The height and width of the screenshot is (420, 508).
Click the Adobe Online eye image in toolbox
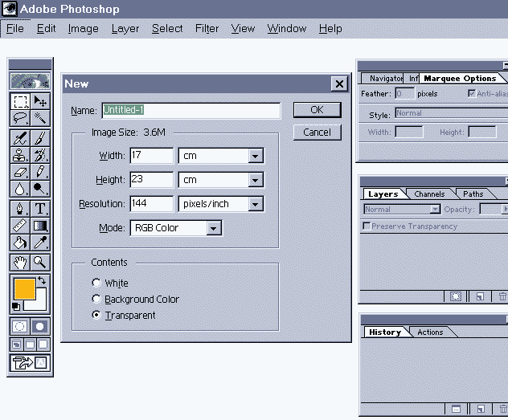[x=30, y=81]
